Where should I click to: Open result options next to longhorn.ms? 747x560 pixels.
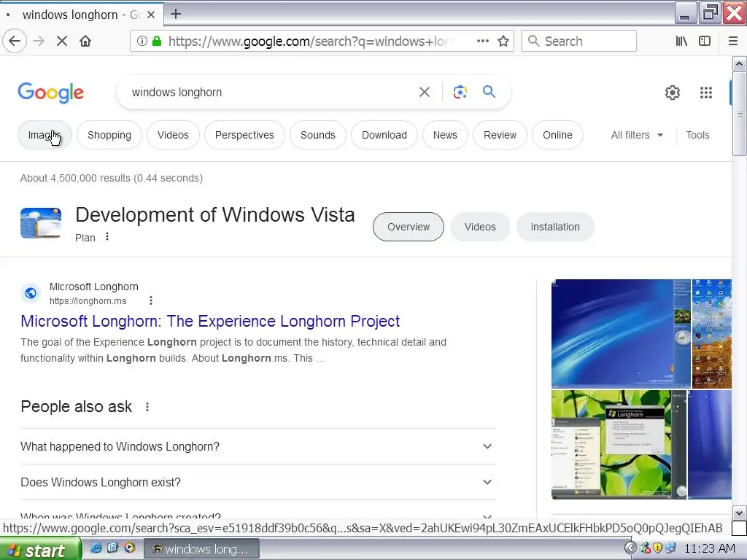[150, 300]
